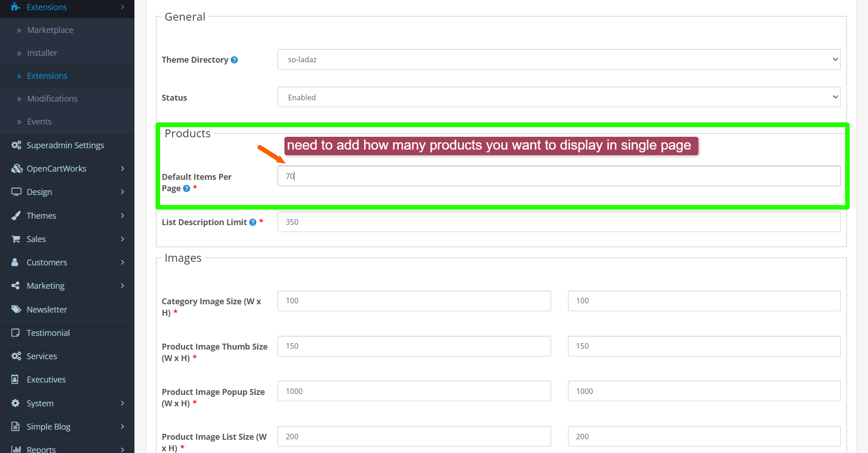Click the Newsletter tags icon

(x=16, y=309)
